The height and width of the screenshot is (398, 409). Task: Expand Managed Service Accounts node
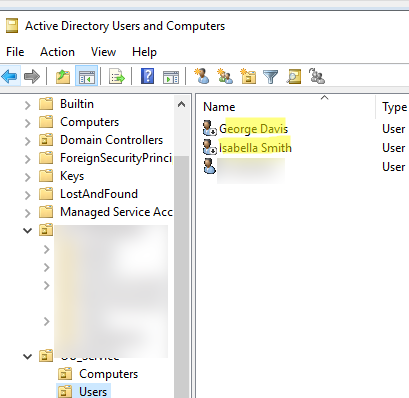tap(28, 213)
